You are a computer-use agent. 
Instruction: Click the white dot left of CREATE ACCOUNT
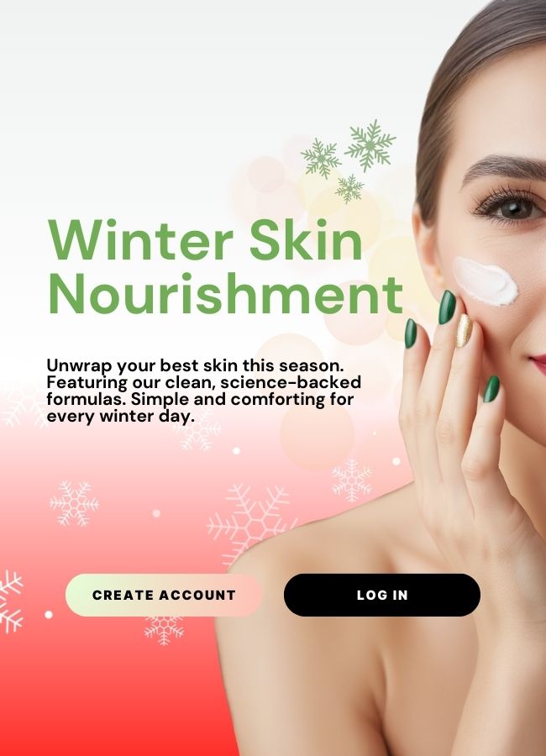point(49,614)
